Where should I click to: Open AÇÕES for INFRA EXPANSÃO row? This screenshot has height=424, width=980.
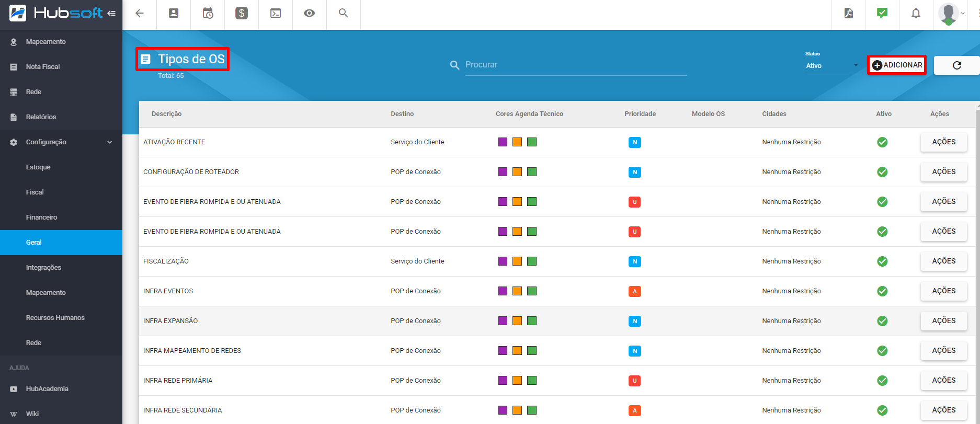[x=943, y=321]
